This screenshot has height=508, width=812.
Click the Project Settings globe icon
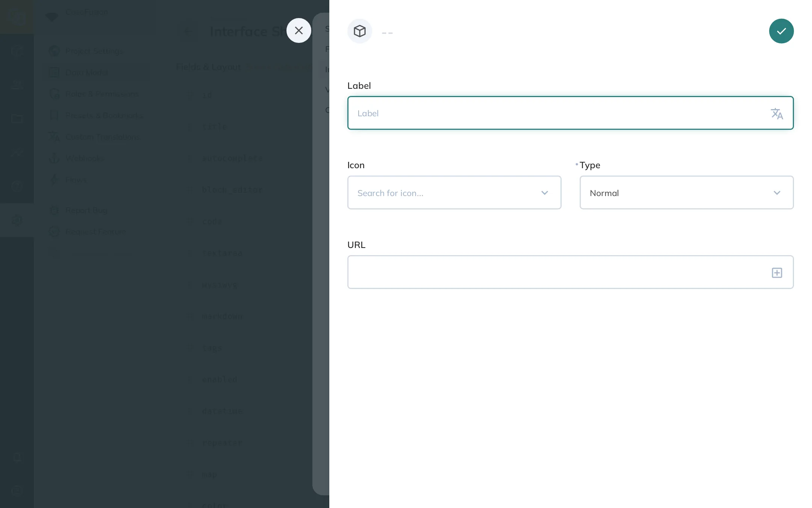click(x=54, y=51)
